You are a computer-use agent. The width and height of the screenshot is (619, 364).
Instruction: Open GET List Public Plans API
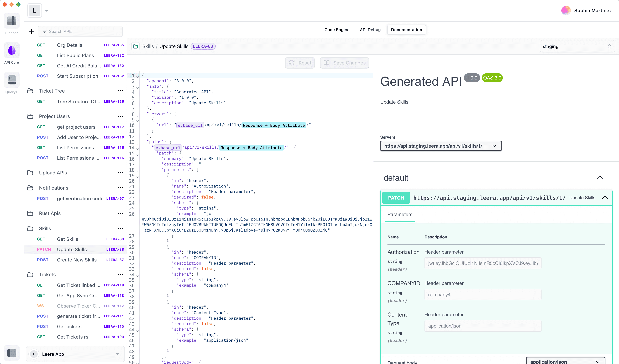76,55
